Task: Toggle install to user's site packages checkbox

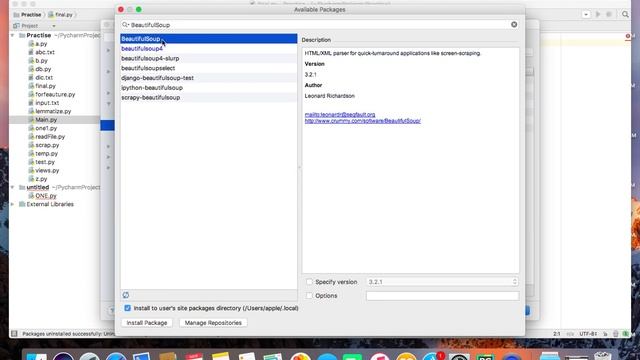Action: tap(127, 308)
